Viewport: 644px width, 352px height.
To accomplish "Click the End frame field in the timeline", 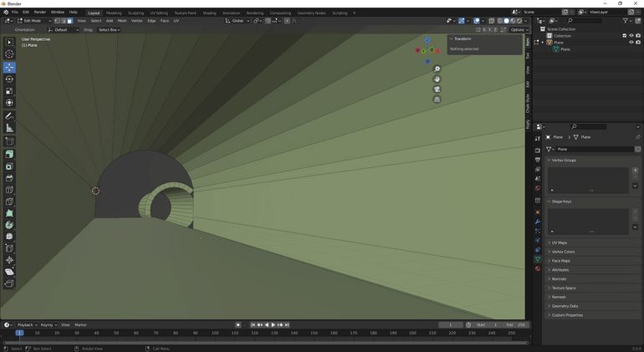I will pos(517,324).
